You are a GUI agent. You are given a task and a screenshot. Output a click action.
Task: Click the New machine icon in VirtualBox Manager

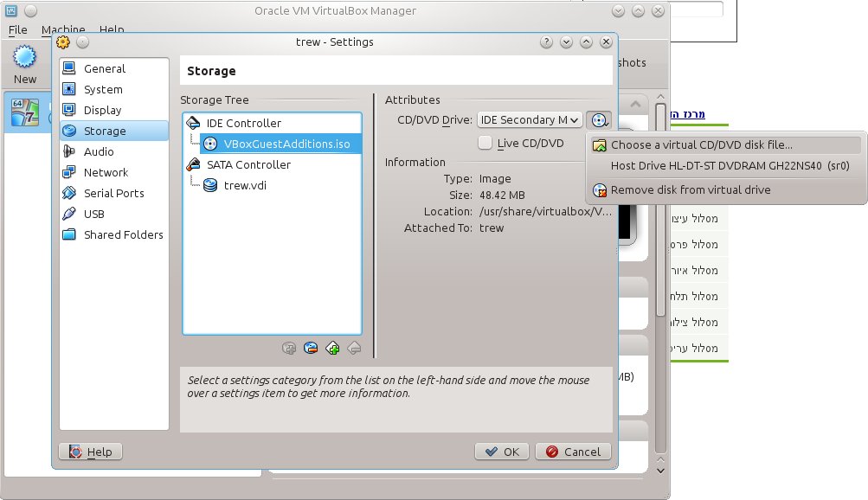25,65
